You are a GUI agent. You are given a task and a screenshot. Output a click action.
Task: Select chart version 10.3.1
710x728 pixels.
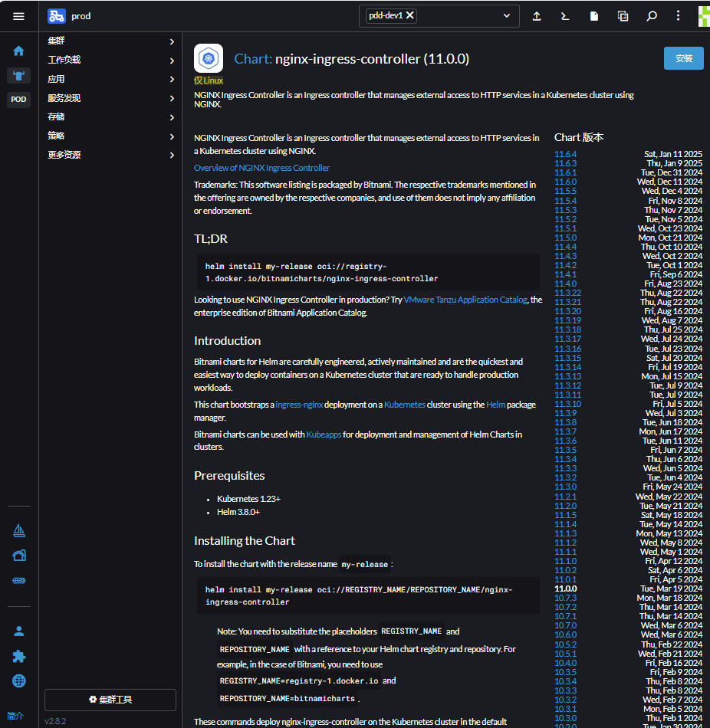coord(566,709)
